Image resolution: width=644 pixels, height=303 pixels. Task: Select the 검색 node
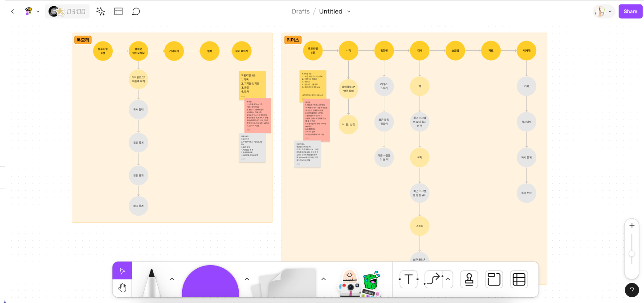tap(420, 51)
